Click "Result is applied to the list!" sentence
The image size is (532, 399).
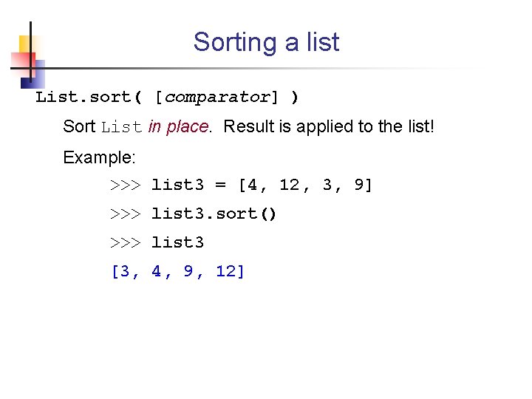pos(329,126)
